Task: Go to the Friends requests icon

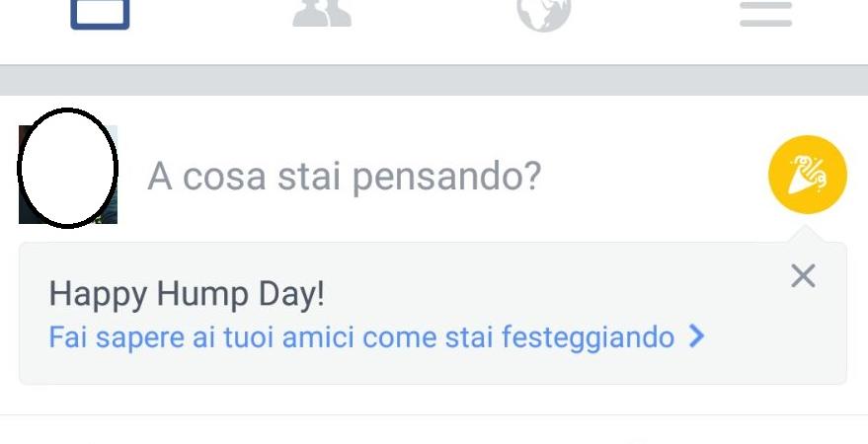Action: 322,13
